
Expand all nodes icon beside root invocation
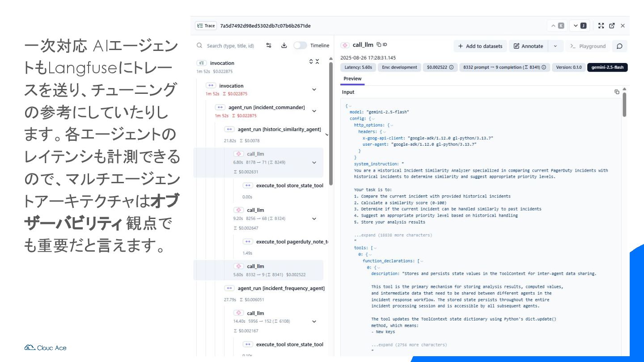pos(311,61)
